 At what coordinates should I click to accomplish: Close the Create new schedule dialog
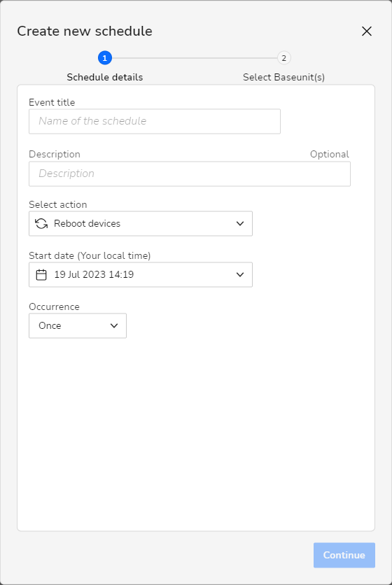click(367, 31)
